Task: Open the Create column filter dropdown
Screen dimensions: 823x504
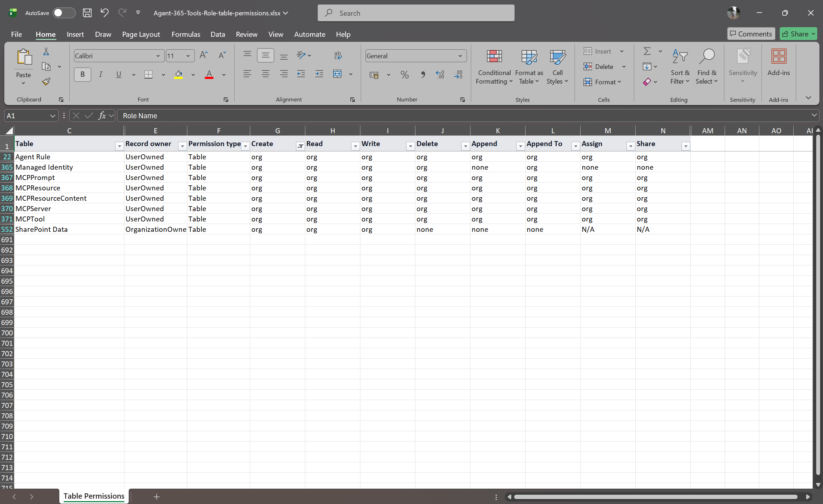Action: (x=300, y=146)
